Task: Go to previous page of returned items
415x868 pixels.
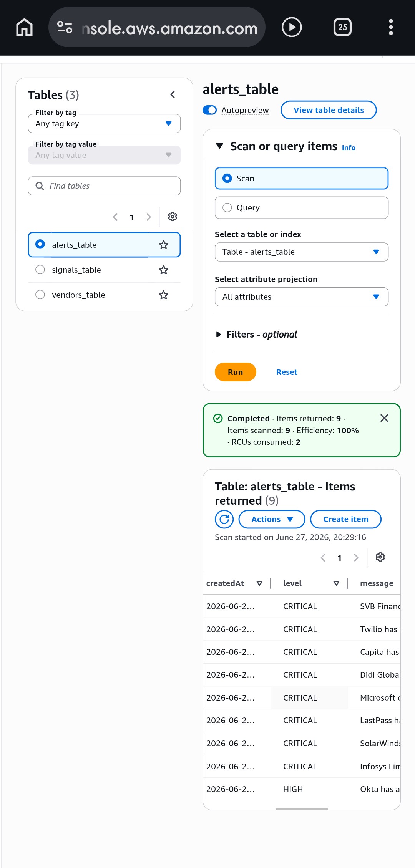Action: tap(323, 558)
